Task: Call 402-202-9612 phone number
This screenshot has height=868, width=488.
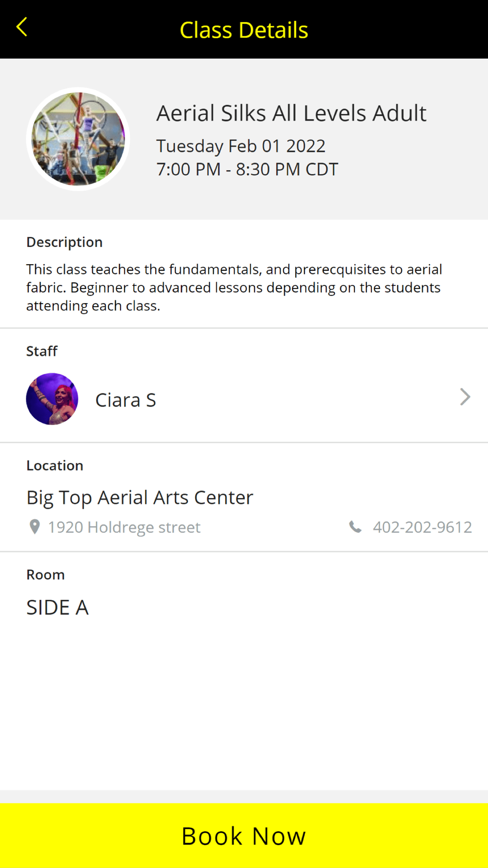Action: (x=423, y=527)
